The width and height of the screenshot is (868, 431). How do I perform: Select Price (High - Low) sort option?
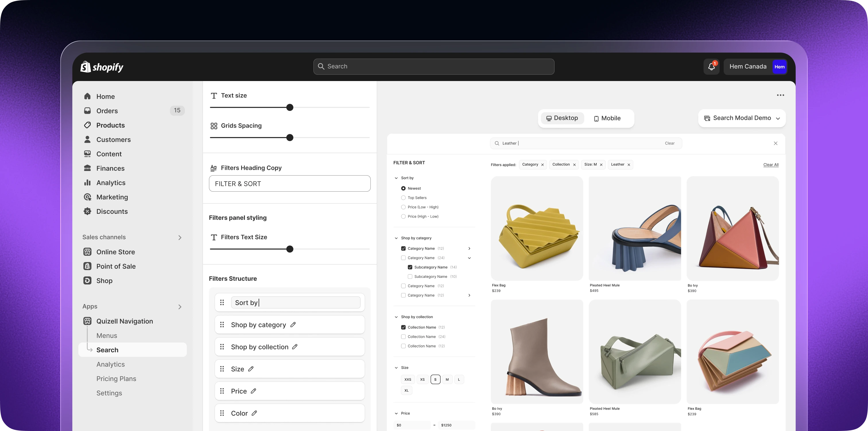[403, 217]
